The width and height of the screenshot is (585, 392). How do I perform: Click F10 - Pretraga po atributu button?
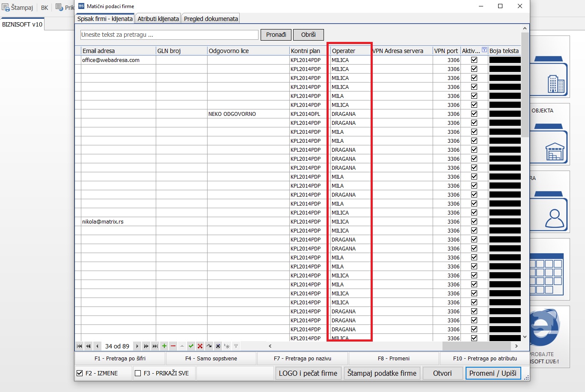485,359
